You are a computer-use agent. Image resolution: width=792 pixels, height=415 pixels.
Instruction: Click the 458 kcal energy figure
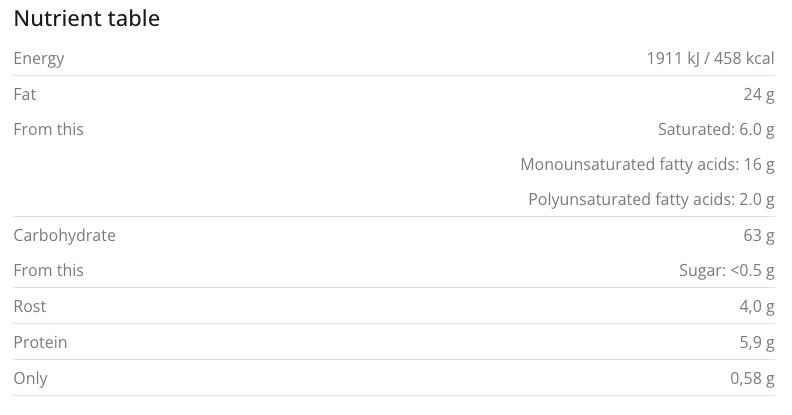pyautogui.click(x=746, y=59)
